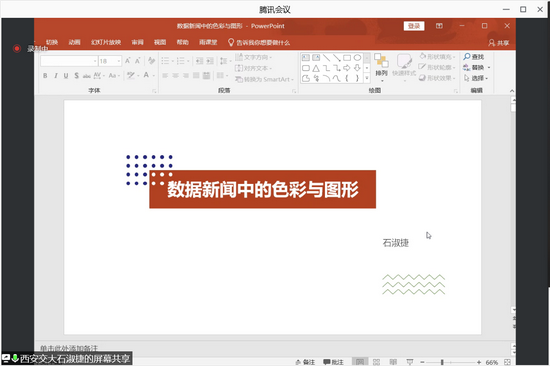
Task: Select the text box shape in gallery
Action: pyautogui.click(x=306, y=58)
